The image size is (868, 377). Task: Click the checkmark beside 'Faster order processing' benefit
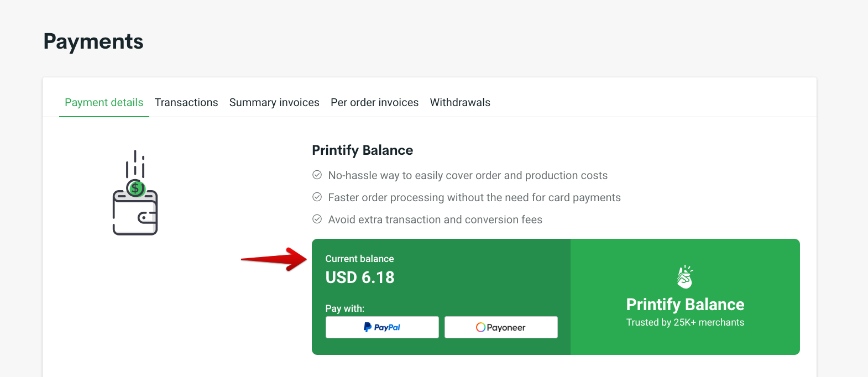click(x=317, y=197)
